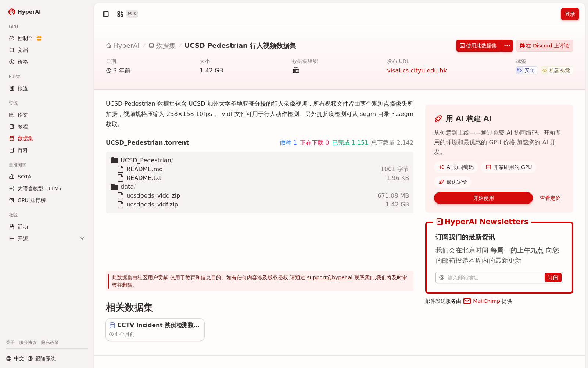Screen dimensions: 588x368
Task: Open 大语言模型（LLM）in the sidebar
Action: (x=40, y=188)
